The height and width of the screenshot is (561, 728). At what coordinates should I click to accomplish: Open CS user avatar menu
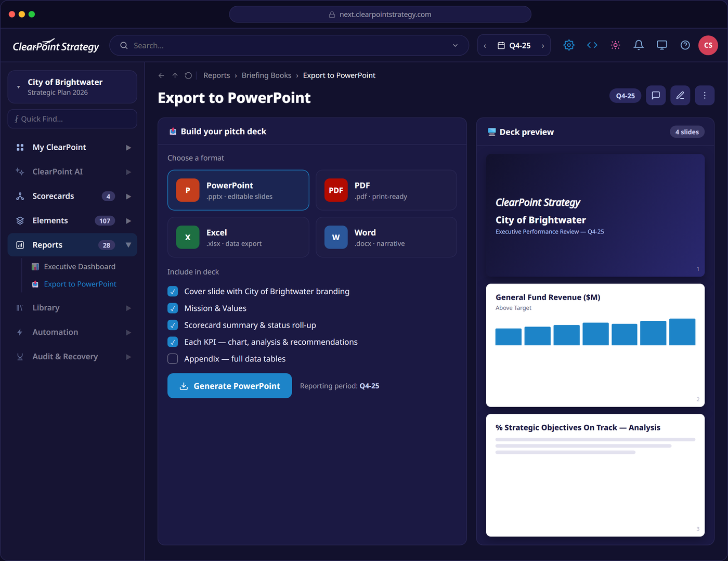coord(708,45)
